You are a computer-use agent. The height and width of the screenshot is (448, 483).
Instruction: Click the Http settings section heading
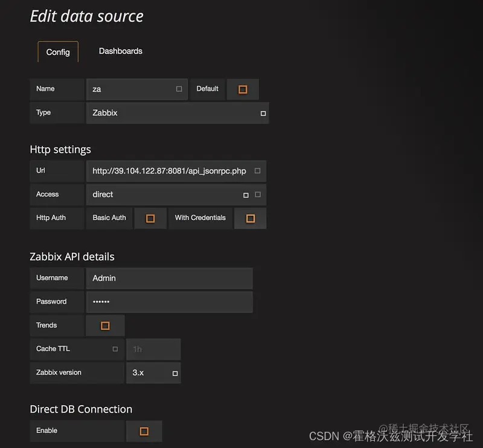click(x=60, y=150)
